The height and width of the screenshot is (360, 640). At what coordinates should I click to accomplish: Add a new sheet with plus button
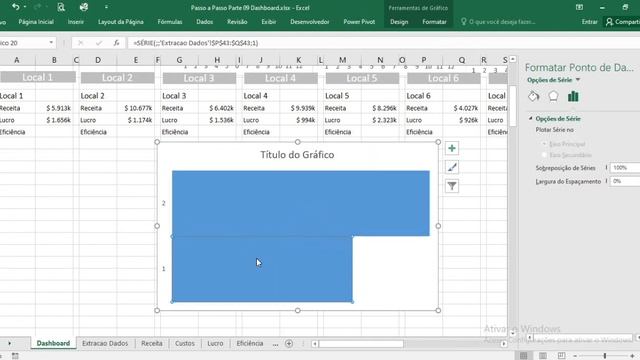tap(289, 344)
